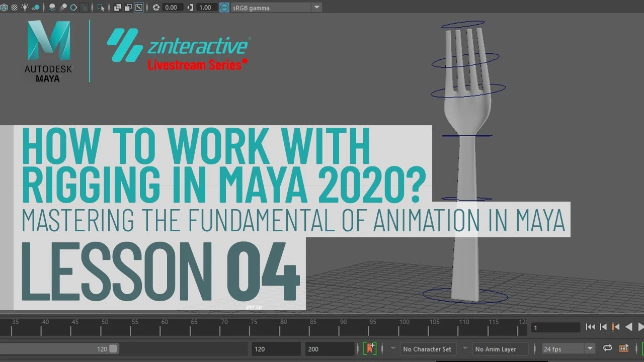Edit the exposure value field 0.00
The height and width of the screenshot is (362, 644).
[x=173, y=8]
